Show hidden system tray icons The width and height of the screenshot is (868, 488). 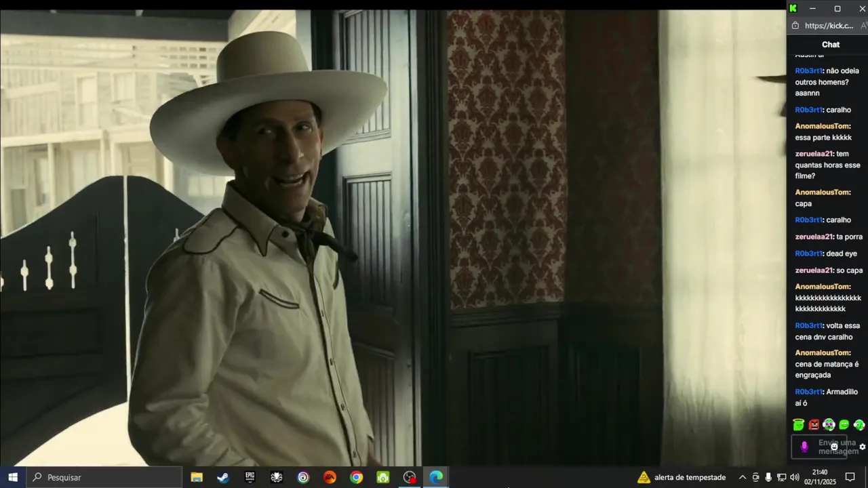[x=743, y=477]
